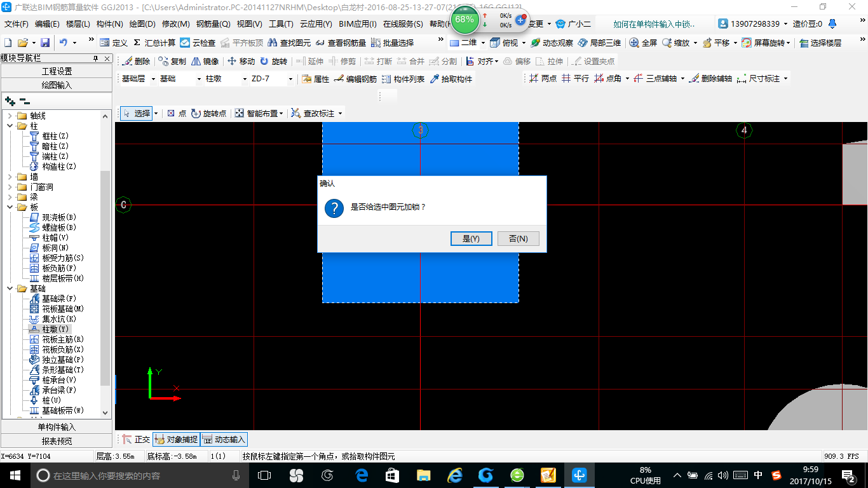Click Windows search box on taskbar
Image resolution: width=868 pixels, height=488 pixels.
139,475
